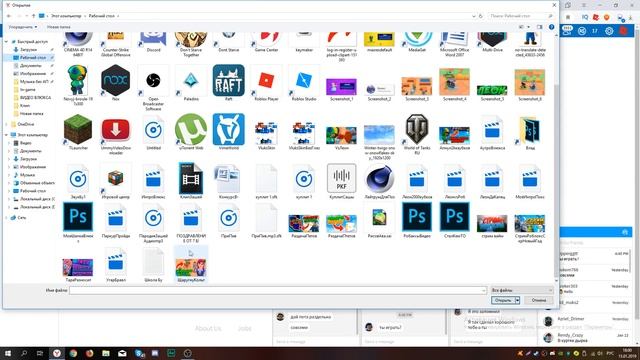This screenshot has width=640, height=360.
Task: Open Skype from the taskbar
Action: coord(139,353)
